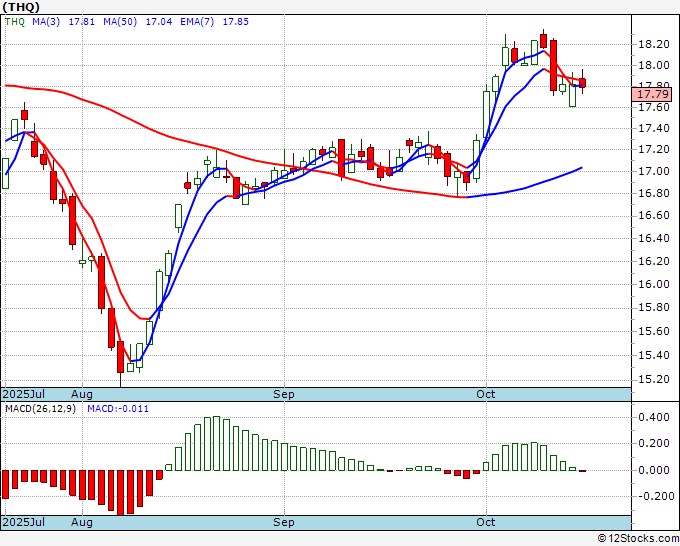Click the 16.20 price axis label

pos(653,261)
